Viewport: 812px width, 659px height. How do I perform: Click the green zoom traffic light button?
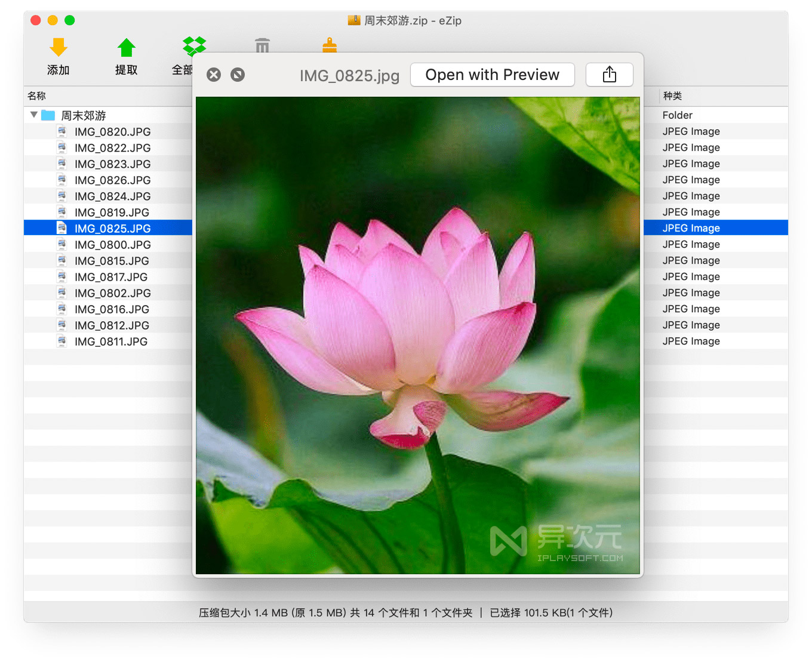(x=70, y=20)
